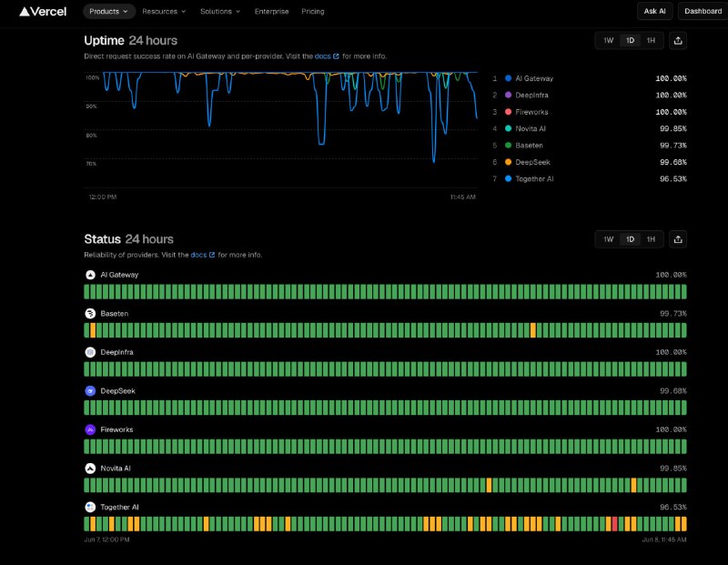Select 1H range for Status section
Viewport: 728px width, 565px height.
[651, 239]
